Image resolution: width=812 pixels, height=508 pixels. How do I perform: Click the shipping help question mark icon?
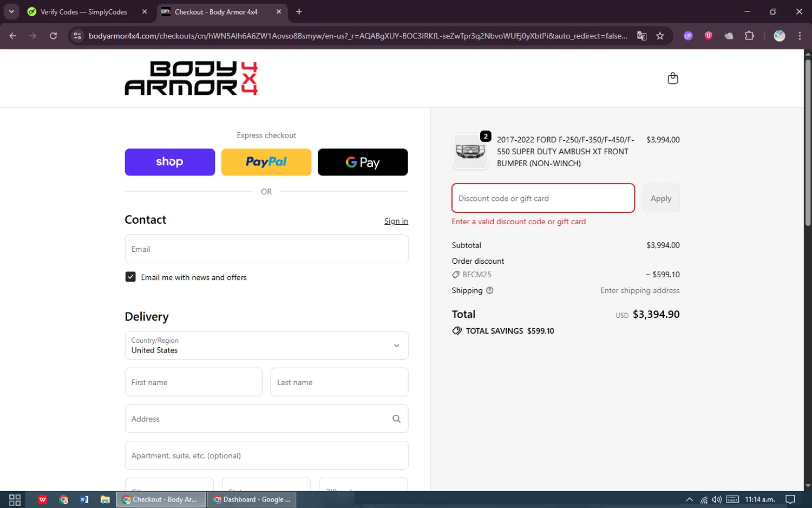(x=490, y=290)
